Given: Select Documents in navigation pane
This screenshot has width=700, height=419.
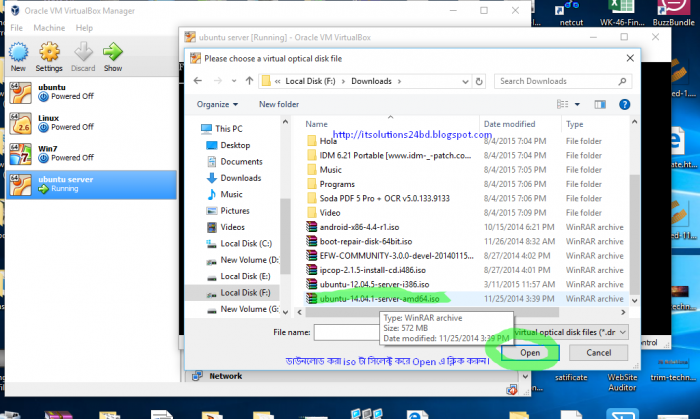Looking at the screenshot, I should (234, 162).
